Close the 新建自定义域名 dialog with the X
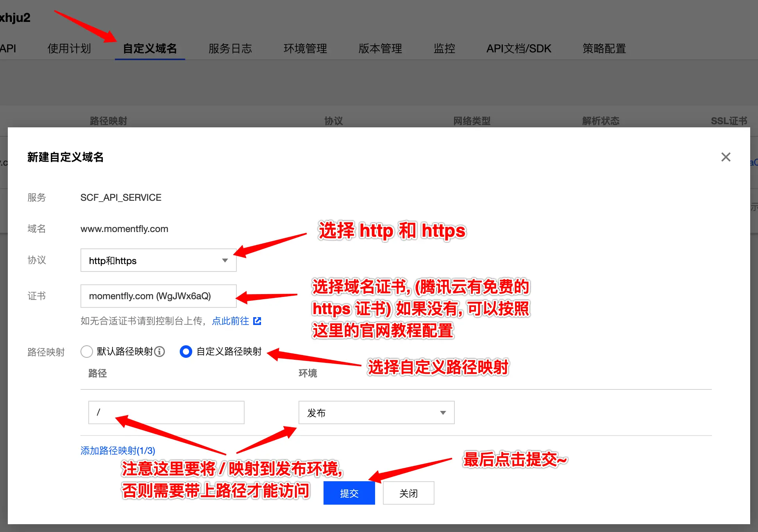The width and height of the screenshot is (758, 532). tap(726, 157)
